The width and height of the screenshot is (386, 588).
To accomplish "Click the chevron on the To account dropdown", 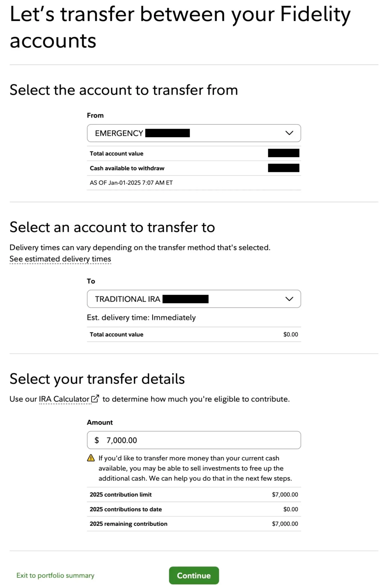I will (x=289, y=299).
